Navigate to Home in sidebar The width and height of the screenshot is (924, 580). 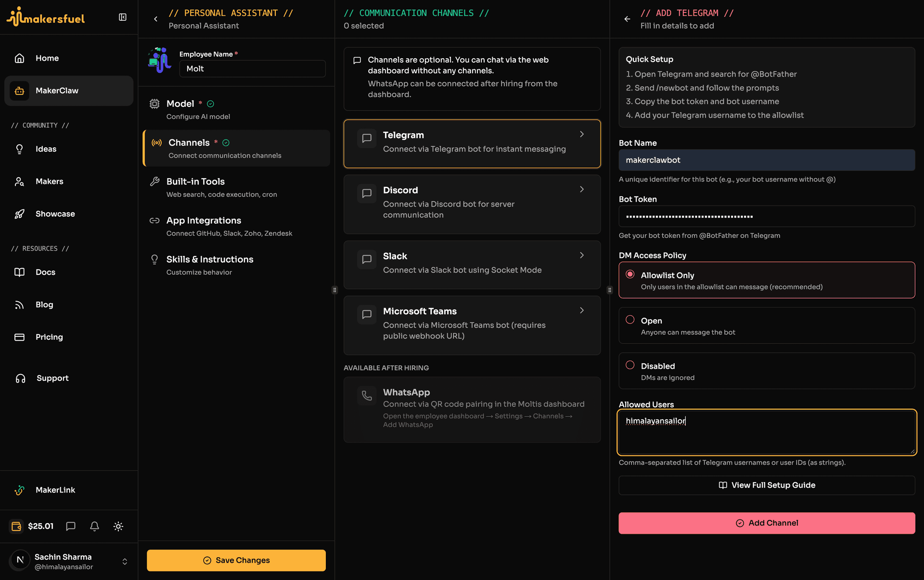69,58
